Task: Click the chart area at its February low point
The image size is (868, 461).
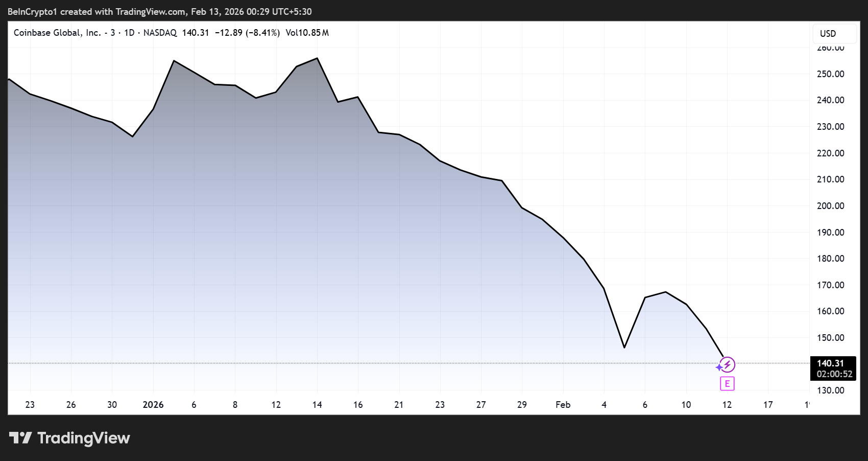Action: click(x=624, y=347)
